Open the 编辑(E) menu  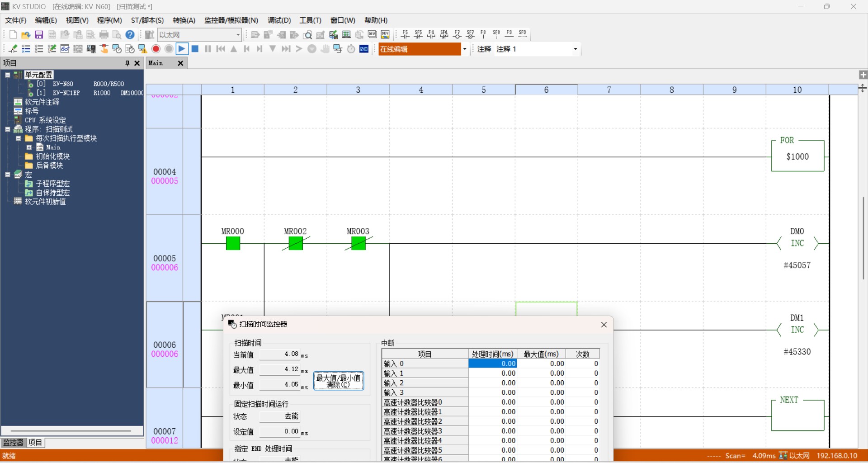(x=46, y=20)
